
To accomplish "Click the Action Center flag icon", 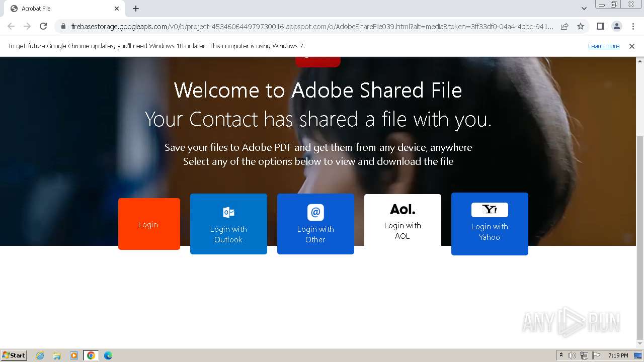I will click(x=596, y=355).
